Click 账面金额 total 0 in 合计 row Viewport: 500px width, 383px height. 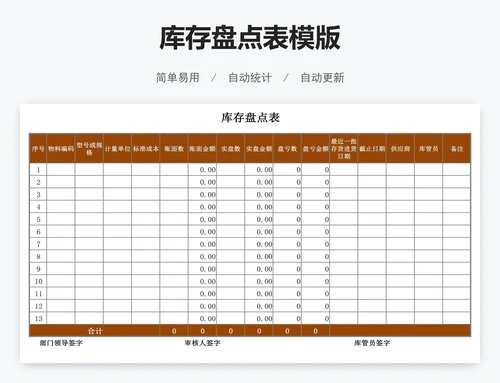202,331
